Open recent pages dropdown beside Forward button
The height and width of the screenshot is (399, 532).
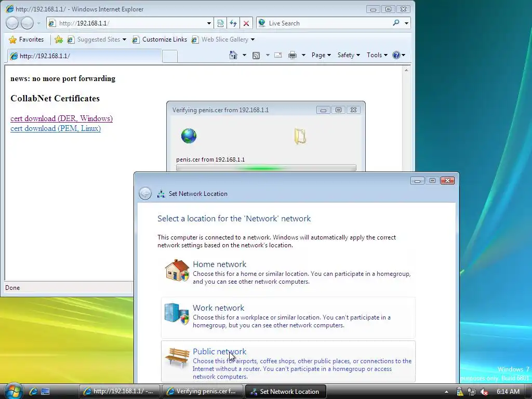(38, 23)
